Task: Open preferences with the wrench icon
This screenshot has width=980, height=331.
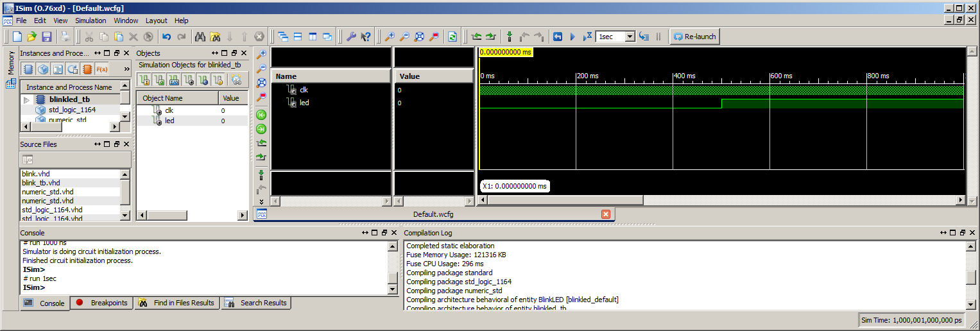Action: pyautogui.click(x=351, y=37)
